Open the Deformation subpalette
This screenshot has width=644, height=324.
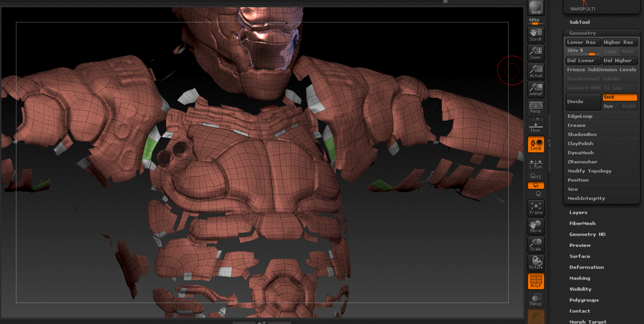[586, 267]
